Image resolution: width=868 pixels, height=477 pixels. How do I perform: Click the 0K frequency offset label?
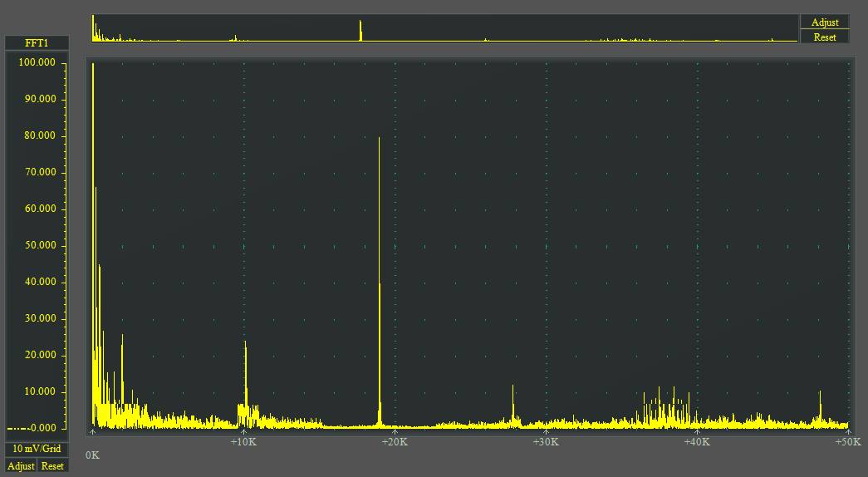pyautogui.click(x=92, y=455)
